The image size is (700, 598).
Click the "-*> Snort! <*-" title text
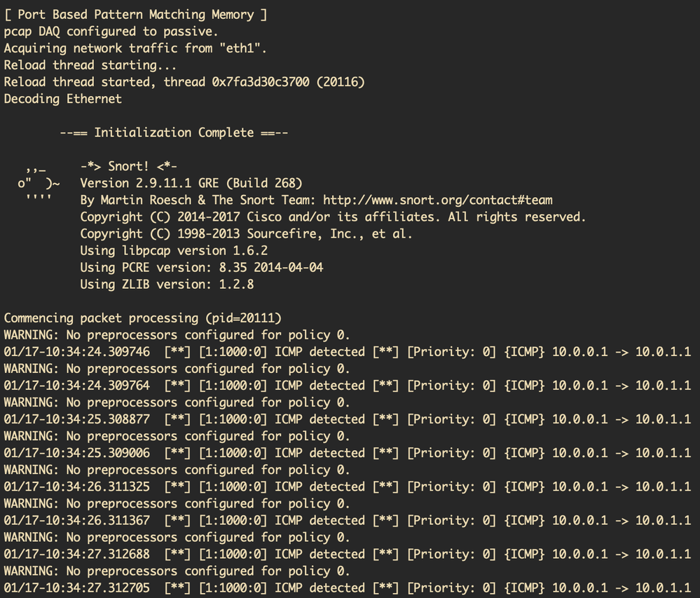click(128, 167)
